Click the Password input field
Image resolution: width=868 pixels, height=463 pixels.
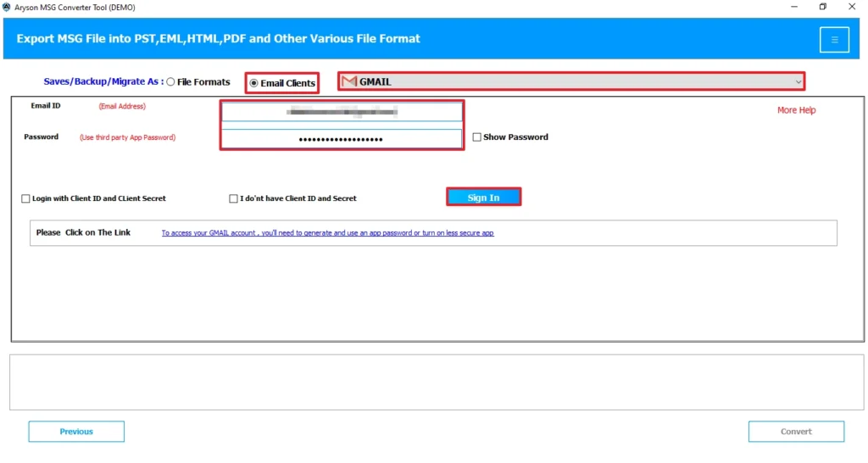click(x=342, y=139)
